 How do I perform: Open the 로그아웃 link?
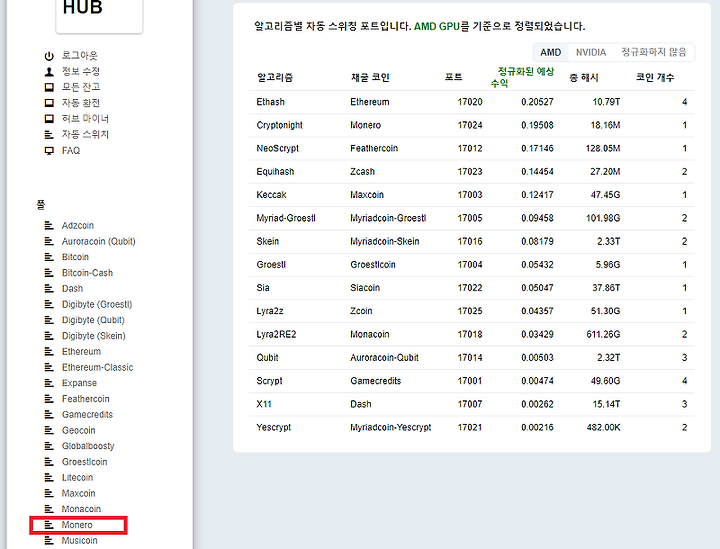[79, 56]
